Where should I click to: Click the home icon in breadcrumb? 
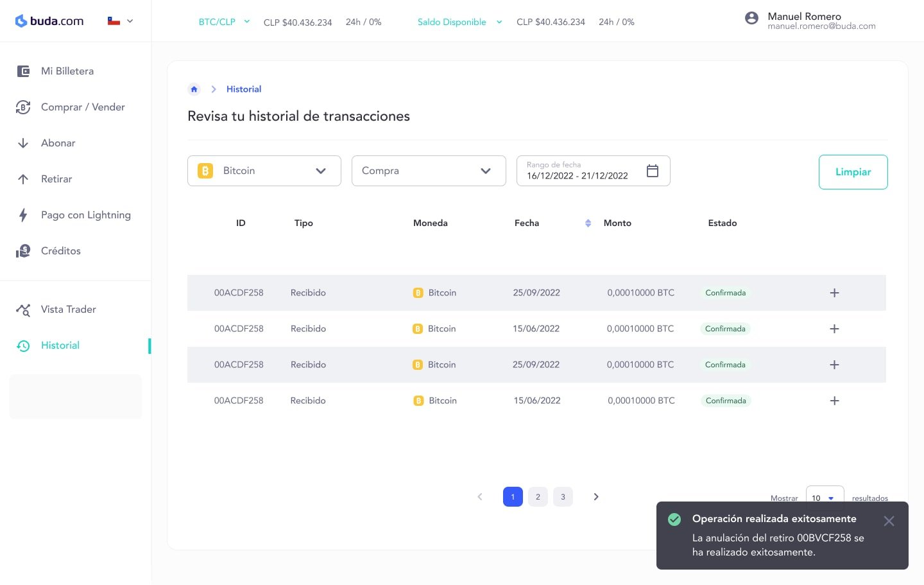(194, 89)
